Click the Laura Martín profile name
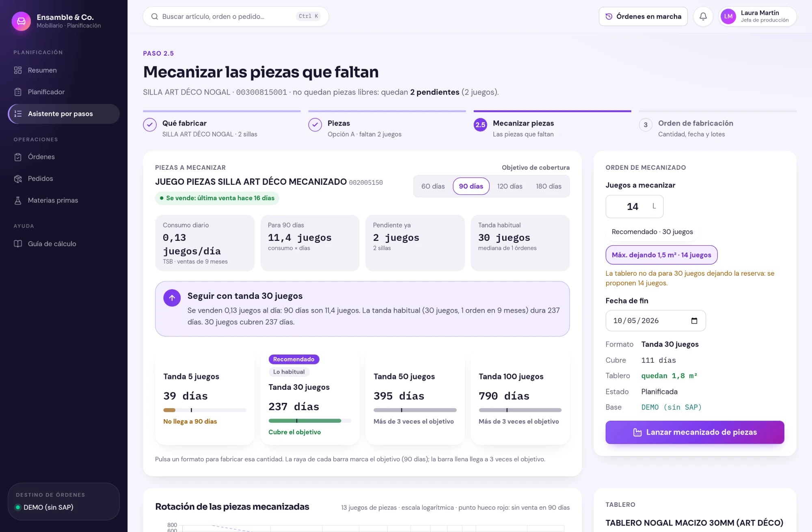This screenshot has width=812, height=532. pyautogui.click(x=760, y=13)
